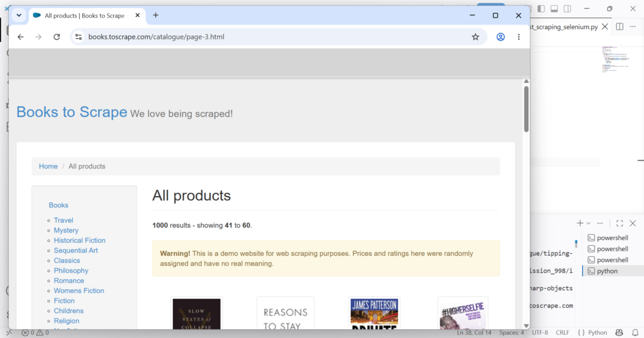Open the Philosophy category

click(x=71, y=271)
